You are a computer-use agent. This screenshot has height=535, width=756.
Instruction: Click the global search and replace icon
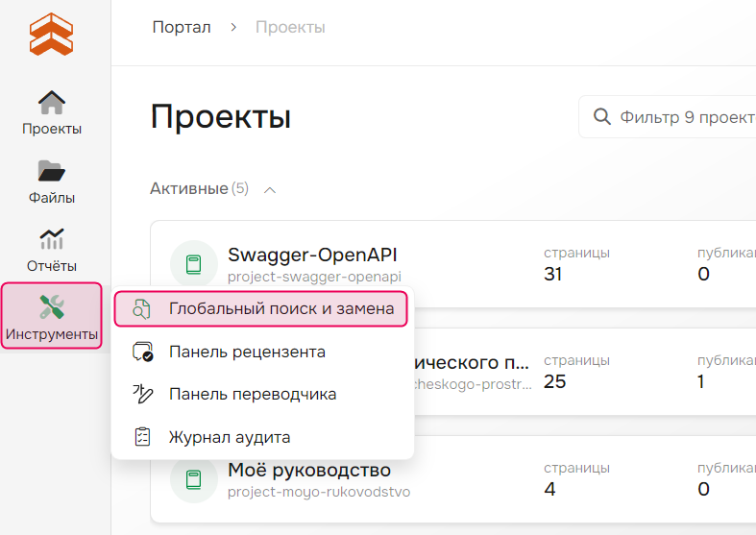coord(142,309)
